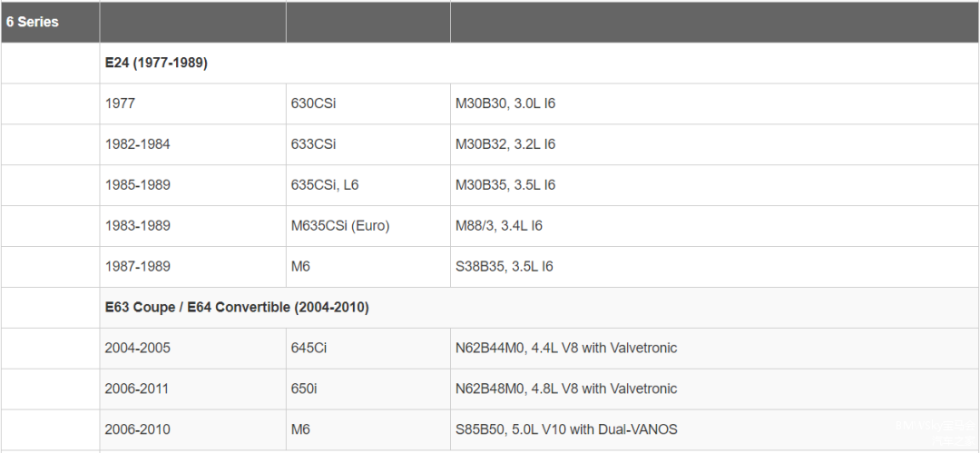The image size is (980, 453).
Task: Click the N62B48M0, 4.8L V8 engine cell
Action: pyautogui.click(x=565, y=389)
